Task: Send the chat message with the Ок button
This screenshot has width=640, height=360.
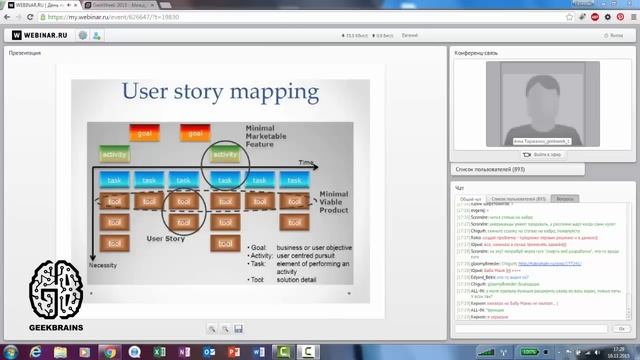Action: click(x=621, y=329)
